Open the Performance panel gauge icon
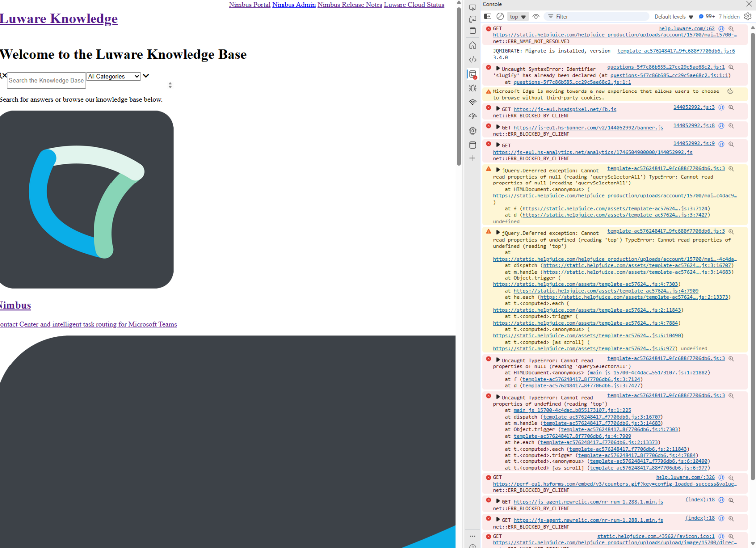Viewport: 756px width, 548px height. click(472, 116)
